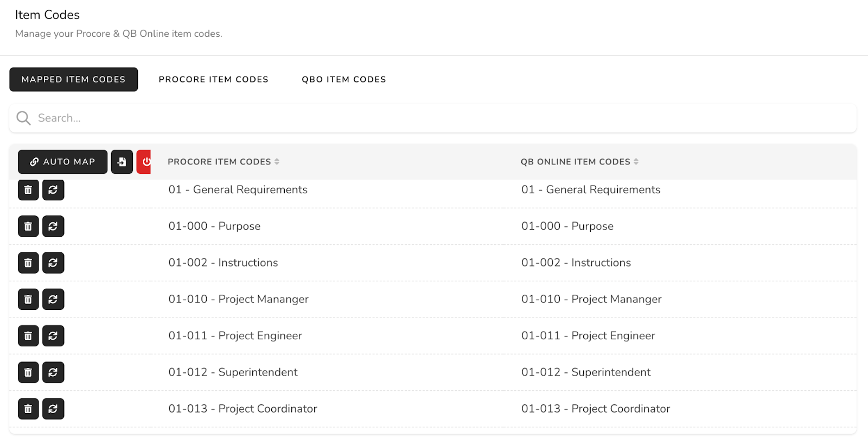Switch to Mapped Item Codes tab
Viewport: 868px width, 444px height.
(74, 79)
